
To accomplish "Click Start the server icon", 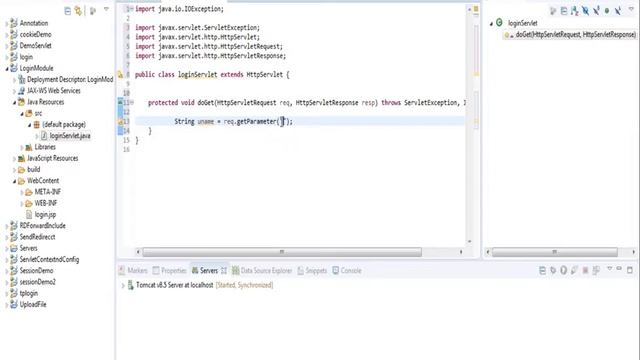I will 564,270.
